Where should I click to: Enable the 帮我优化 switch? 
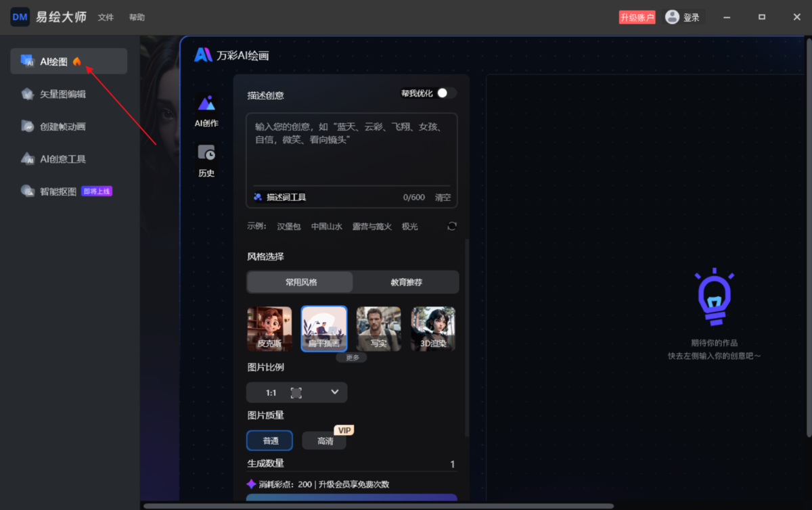click(x=447, y=93)
